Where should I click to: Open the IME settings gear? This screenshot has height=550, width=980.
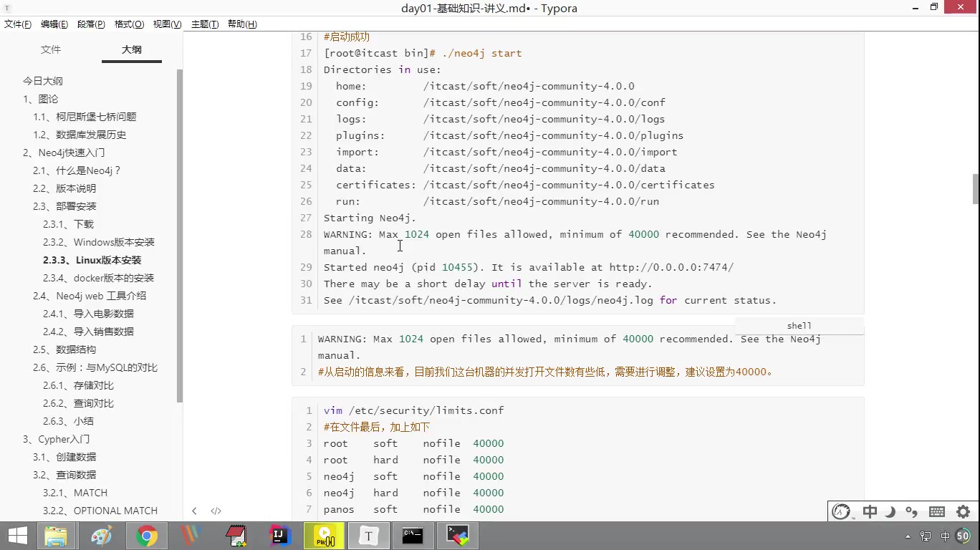click(x=963, y=511)
